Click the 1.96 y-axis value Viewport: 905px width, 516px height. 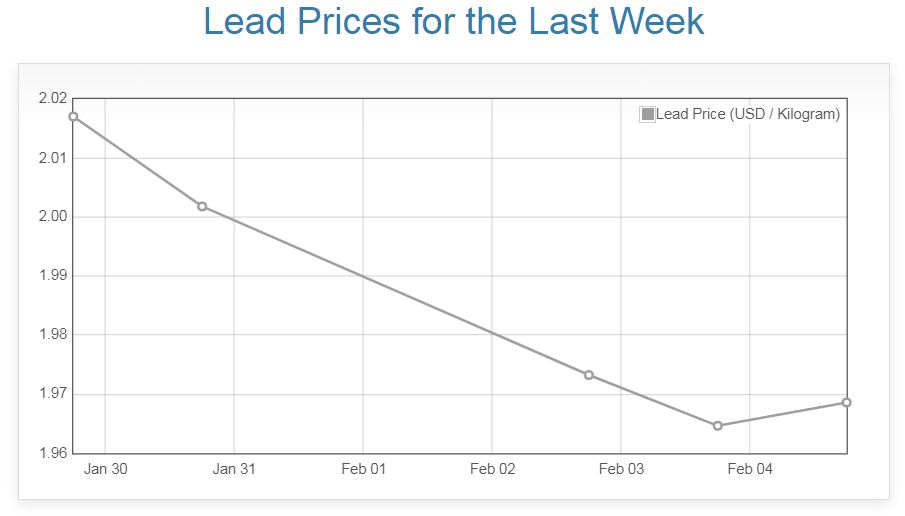pyautogui.click(x=53, y=453)
